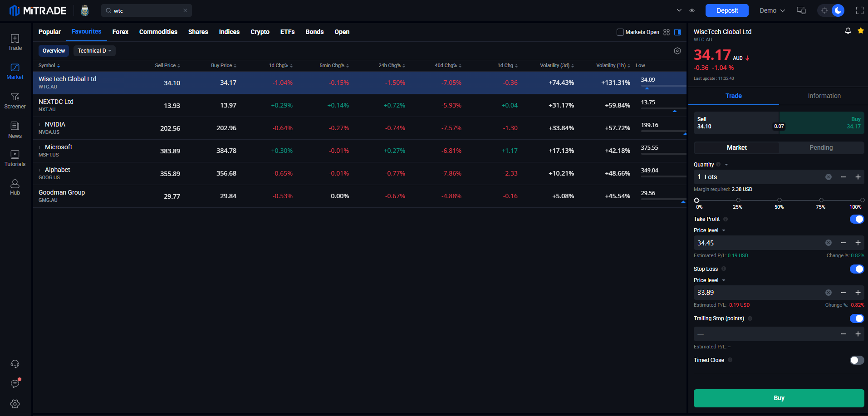Select the Overview view button
The image size is (868, 416).
coord(54,51)
